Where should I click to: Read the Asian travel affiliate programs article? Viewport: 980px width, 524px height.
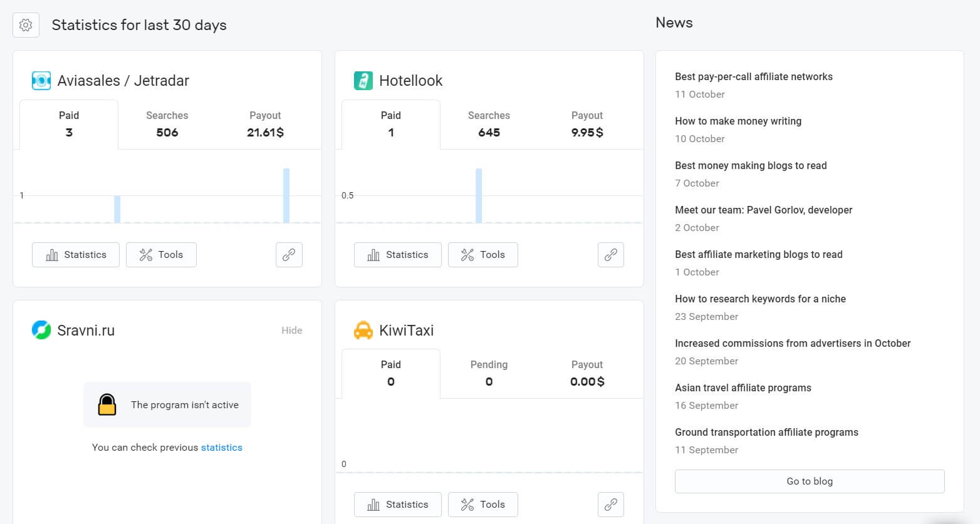pyautogui.click(x=743, y=388)
